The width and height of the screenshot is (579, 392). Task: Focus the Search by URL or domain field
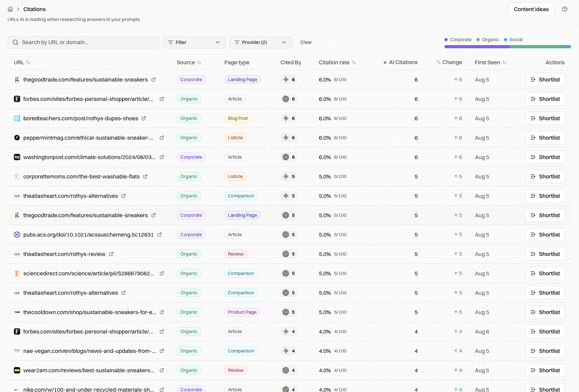click(x=84, y=42)
